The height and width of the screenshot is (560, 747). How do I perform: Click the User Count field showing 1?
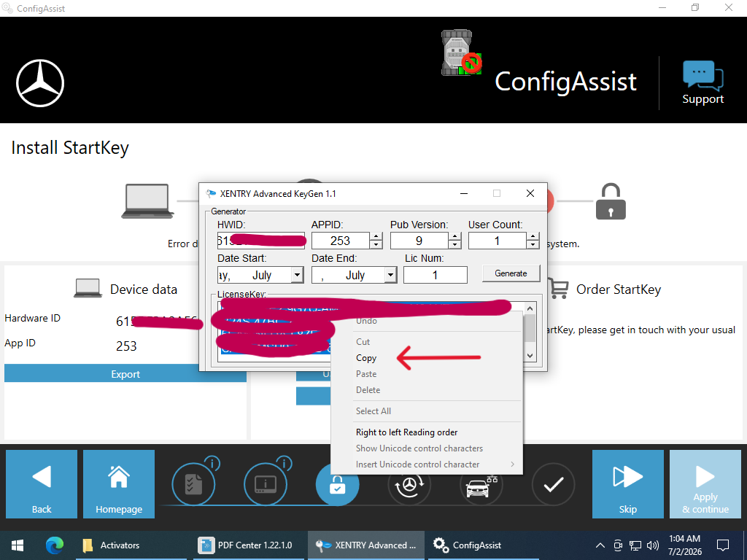pos(498,241)
